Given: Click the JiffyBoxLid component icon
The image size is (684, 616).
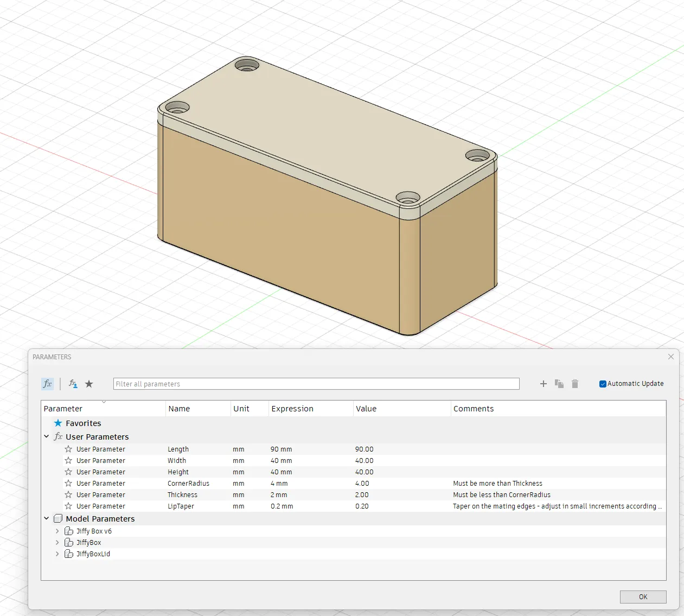Looking at the screenshot, I should pyautogui.click(x=69, y=554).
